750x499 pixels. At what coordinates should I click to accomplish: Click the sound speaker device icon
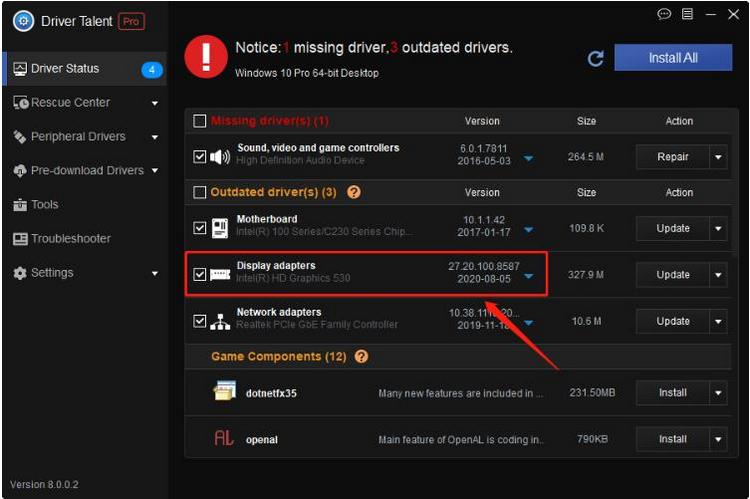pos(220,156)
